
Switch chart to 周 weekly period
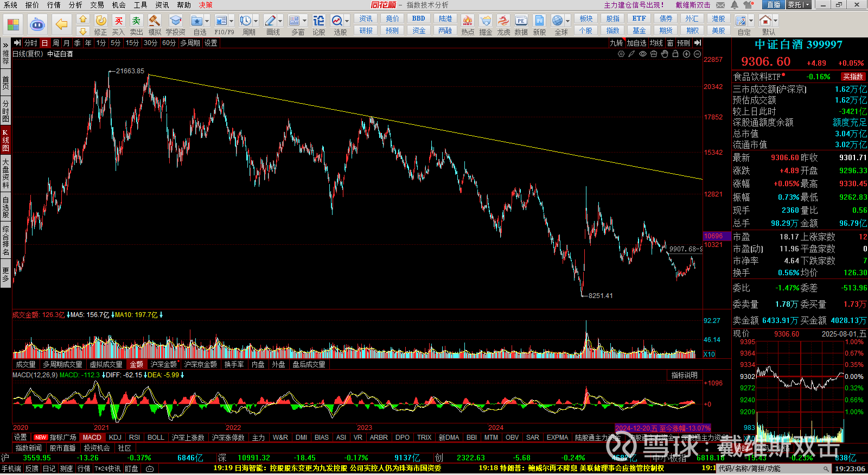[56, 43]
